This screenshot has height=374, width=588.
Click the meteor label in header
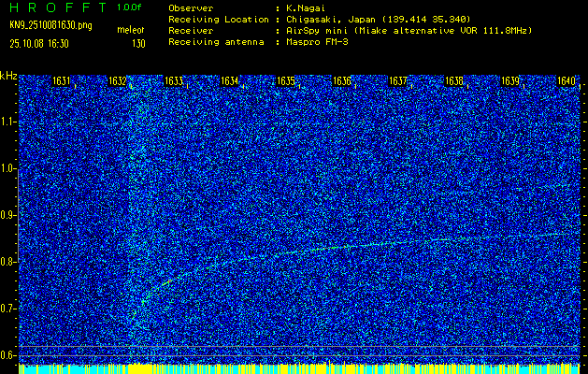click(130, 31)
